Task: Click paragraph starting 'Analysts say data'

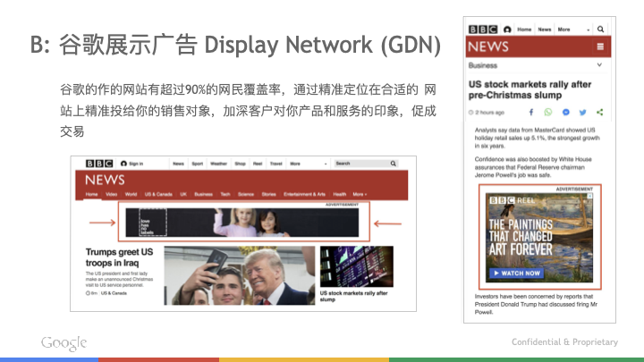Action: coord(537,138)
